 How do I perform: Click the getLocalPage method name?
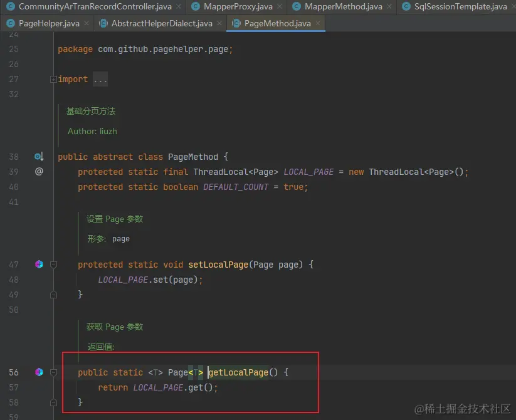(x=239, y=372)
